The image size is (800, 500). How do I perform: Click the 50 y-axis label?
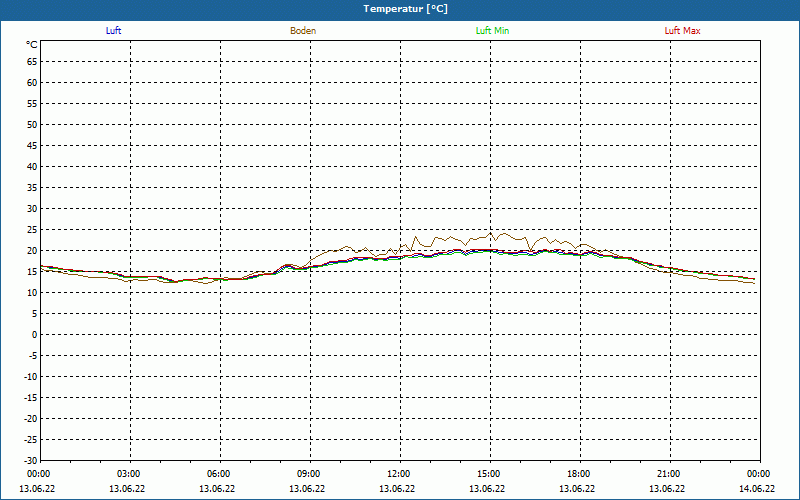click(32, 124)
